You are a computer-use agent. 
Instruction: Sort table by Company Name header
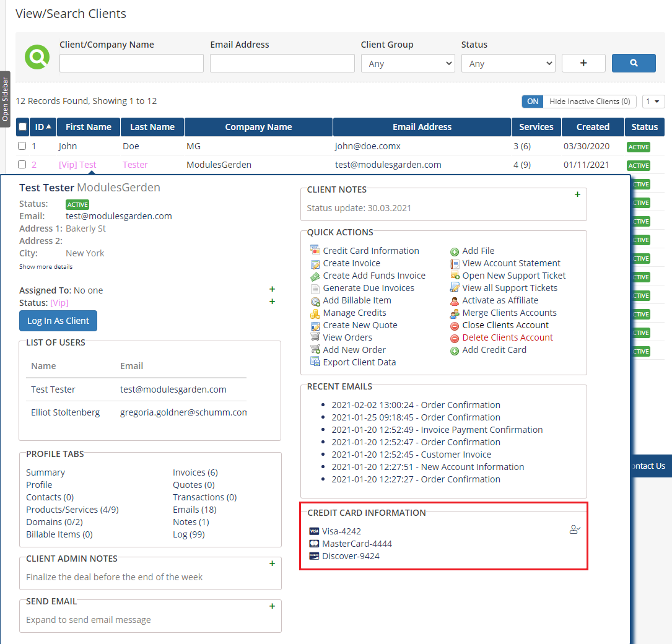pos(258,127)
